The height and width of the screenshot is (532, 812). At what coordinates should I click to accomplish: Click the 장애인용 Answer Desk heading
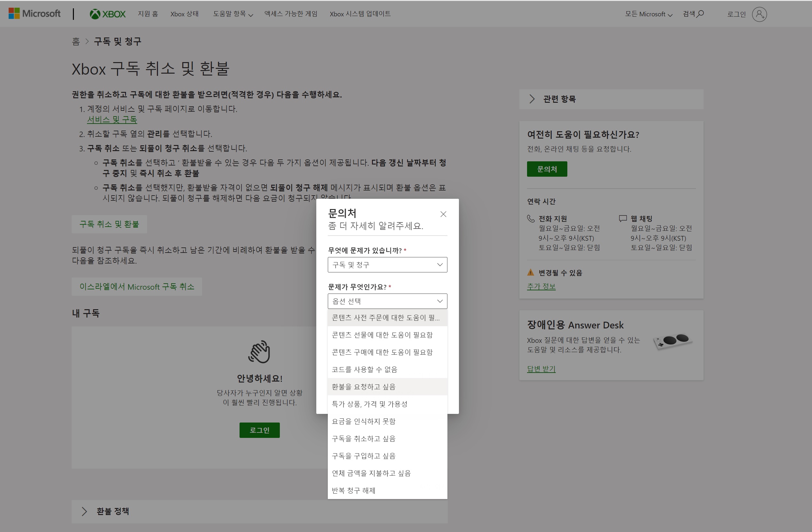pyautogui.click(x=575, y=325)
